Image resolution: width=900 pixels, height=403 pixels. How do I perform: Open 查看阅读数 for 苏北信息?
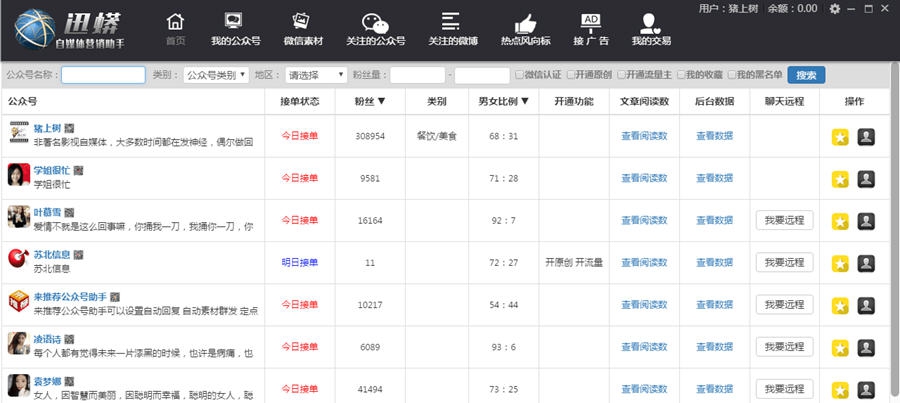click(644, 263)
